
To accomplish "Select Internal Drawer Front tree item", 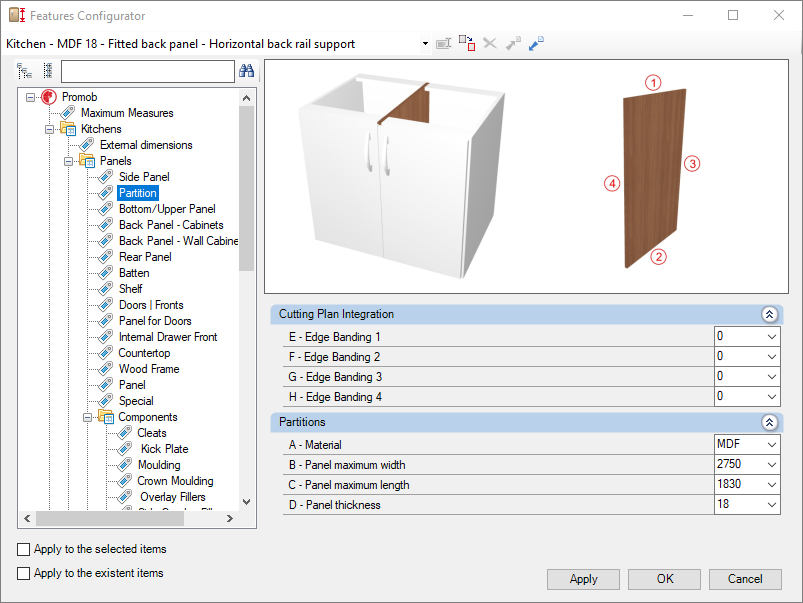I will (168, 337).
